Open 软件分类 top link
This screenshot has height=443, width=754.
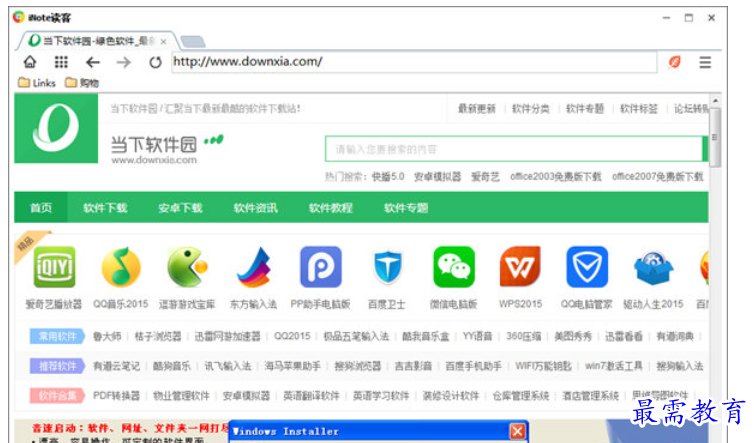click(x=530, y=109)
